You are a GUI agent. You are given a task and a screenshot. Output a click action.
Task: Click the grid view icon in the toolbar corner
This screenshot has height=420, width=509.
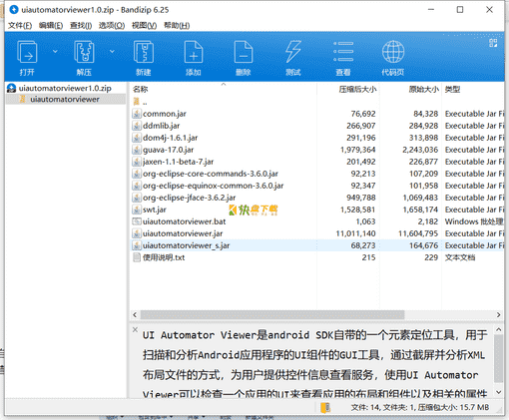pos(493,43)
